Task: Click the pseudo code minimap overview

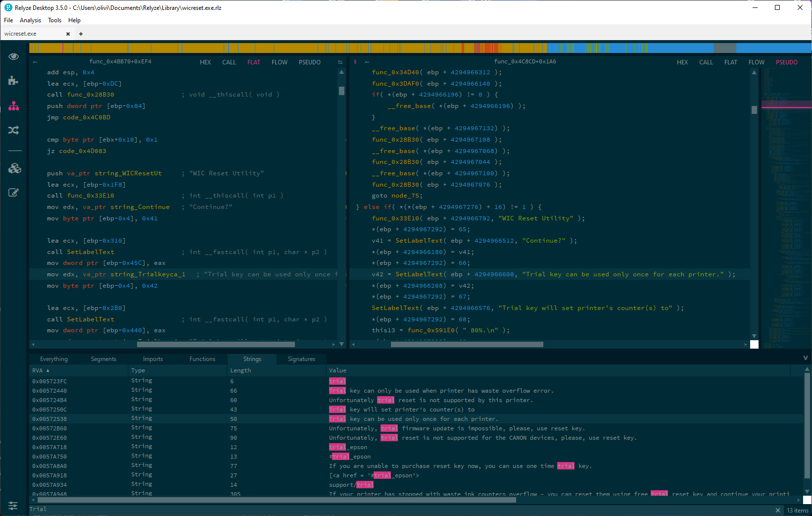Action: (x=786, y=208)
